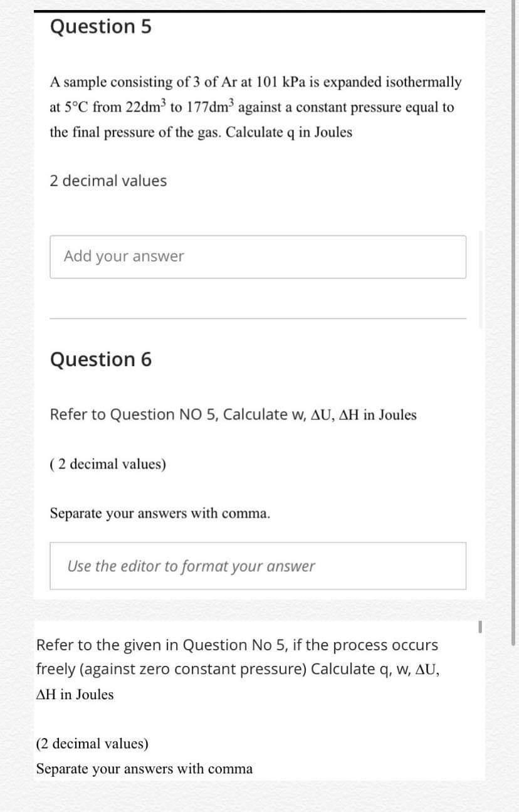Click the 'Use the editor to format your answer' box

(x=258, y=566)
